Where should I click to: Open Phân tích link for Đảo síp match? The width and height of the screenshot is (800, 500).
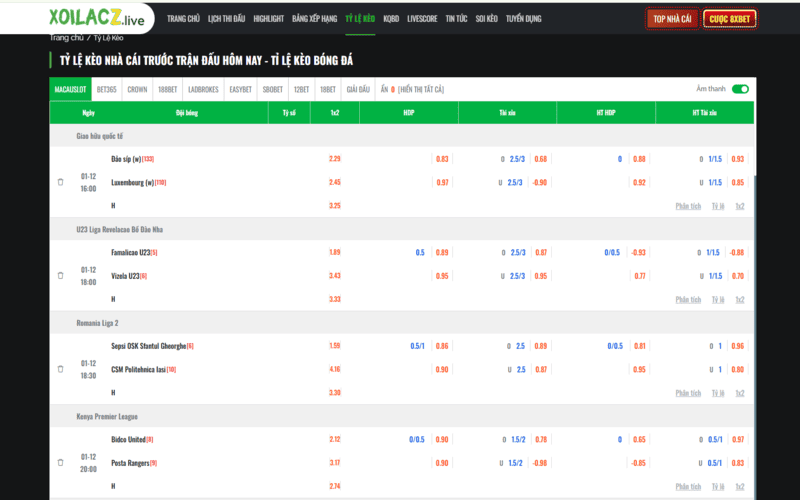point(688,205)
